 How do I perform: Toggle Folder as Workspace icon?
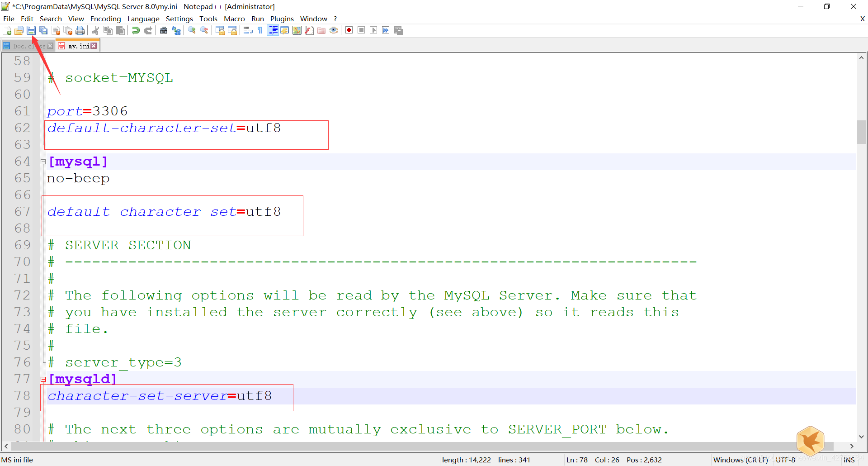(x=321, y=30)
